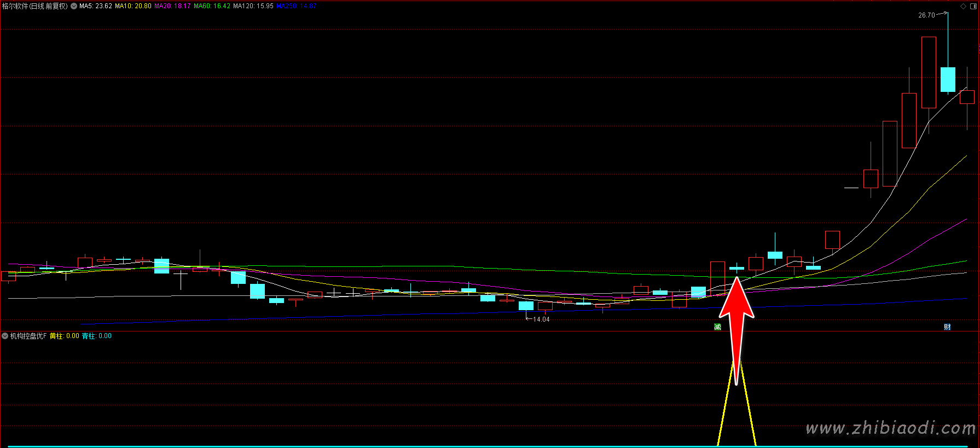Click the 青柱 value label

(97, 336)
